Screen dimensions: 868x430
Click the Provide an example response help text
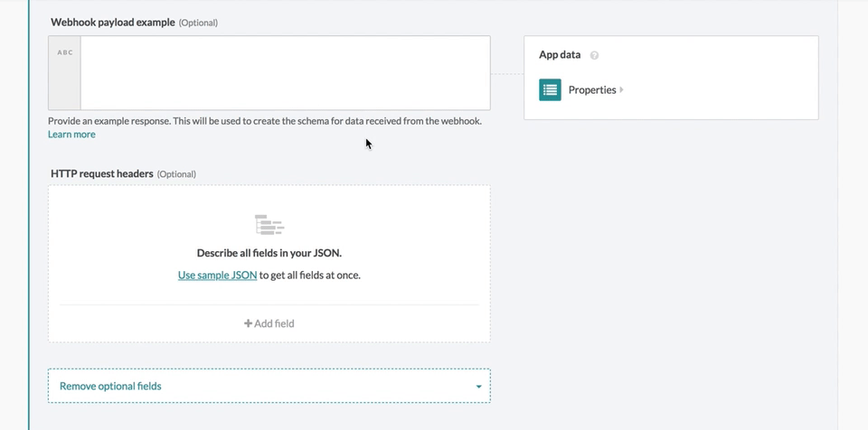(265, 121)
